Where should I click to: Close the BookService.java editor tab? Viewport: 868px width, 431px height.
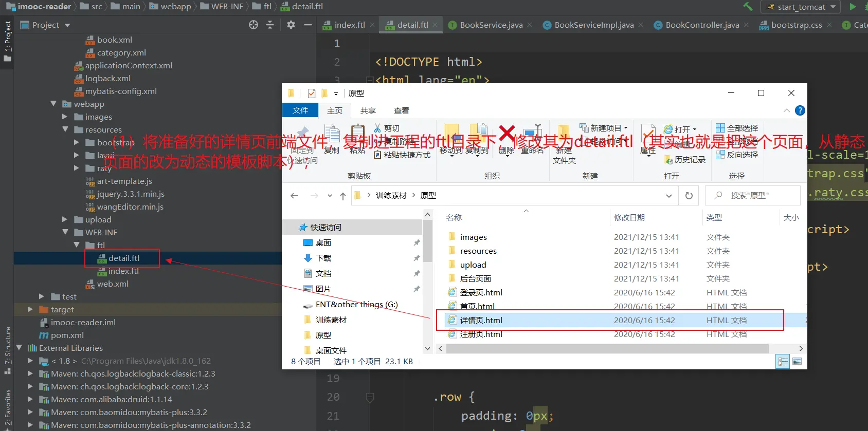coord(530,25)
